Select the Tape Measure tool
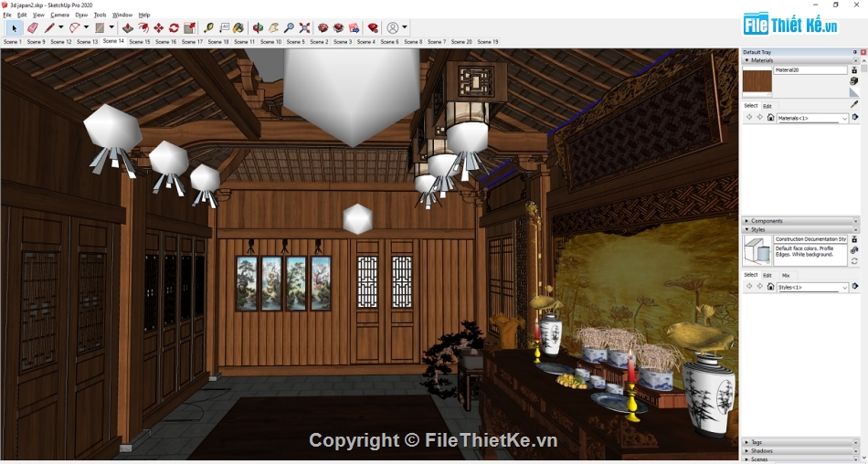Image resolution: width=868 pixels, height=464 pixels. 208,27
